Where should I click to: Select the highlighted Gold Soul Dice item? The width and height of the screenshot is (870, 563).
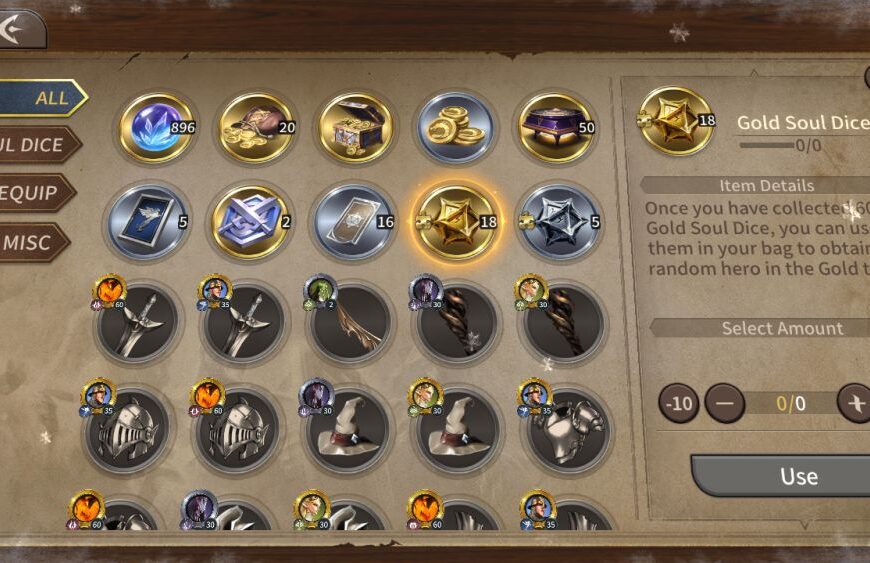tap(457, 222)
